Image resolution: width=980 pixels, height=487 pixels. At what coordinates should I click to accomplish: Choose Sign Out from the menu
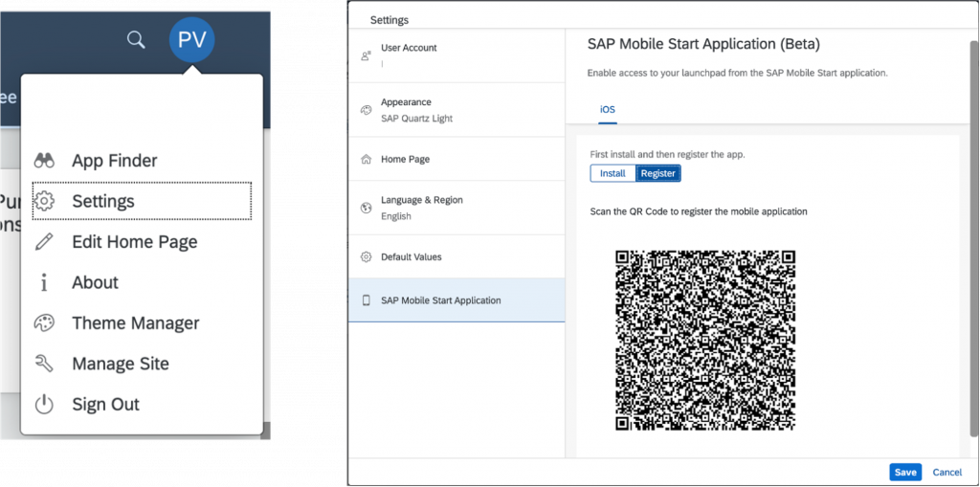(142, 405)
